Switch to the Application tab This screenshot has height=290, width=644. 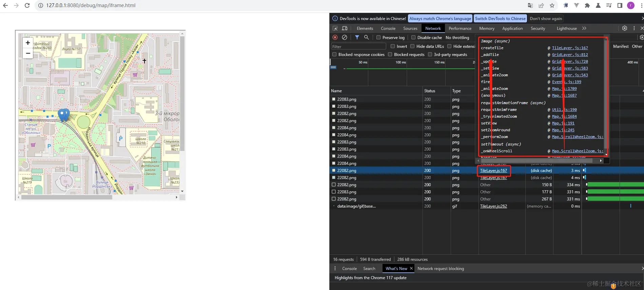click(512, 28)
